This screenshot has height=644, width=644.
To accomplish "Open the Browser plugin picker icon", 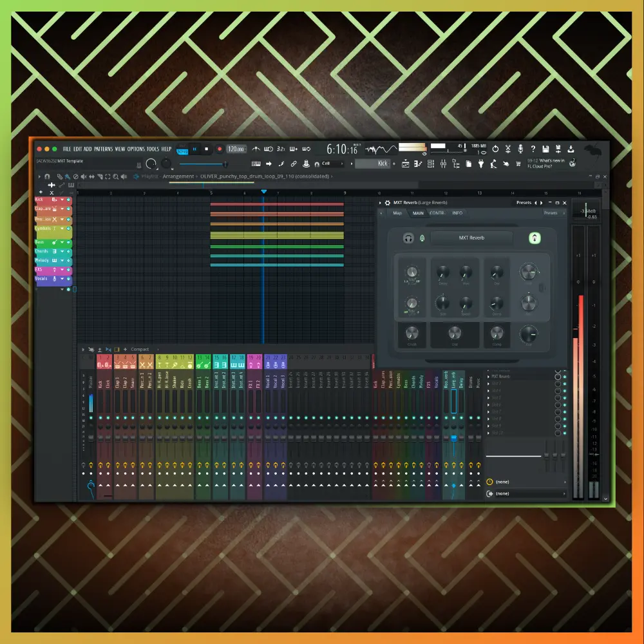I will (481, 164).
